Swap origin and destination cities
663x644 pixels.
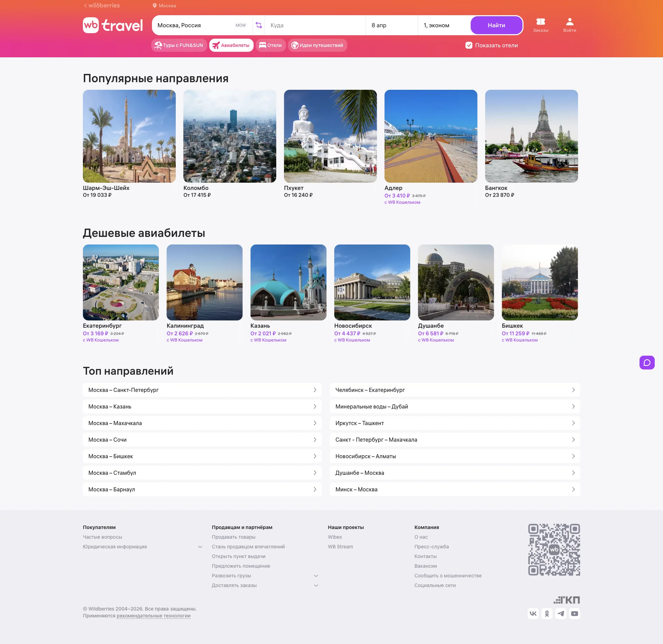(x=259, y=25)
